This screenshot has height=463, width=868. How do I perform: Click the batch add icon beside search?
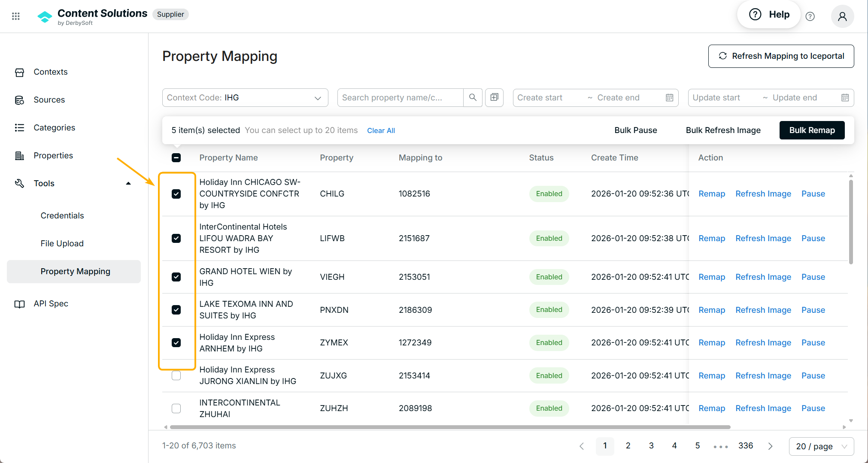494,97
